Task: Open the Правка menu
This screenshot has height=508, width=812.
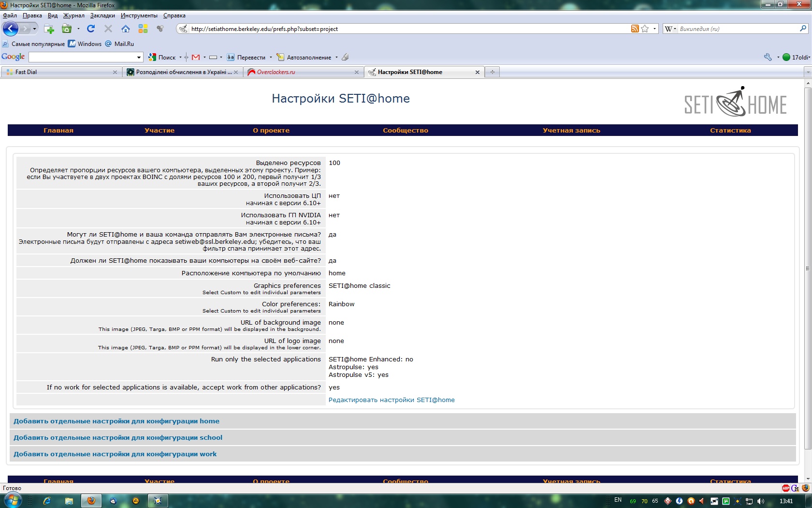Action: [32, 15]
